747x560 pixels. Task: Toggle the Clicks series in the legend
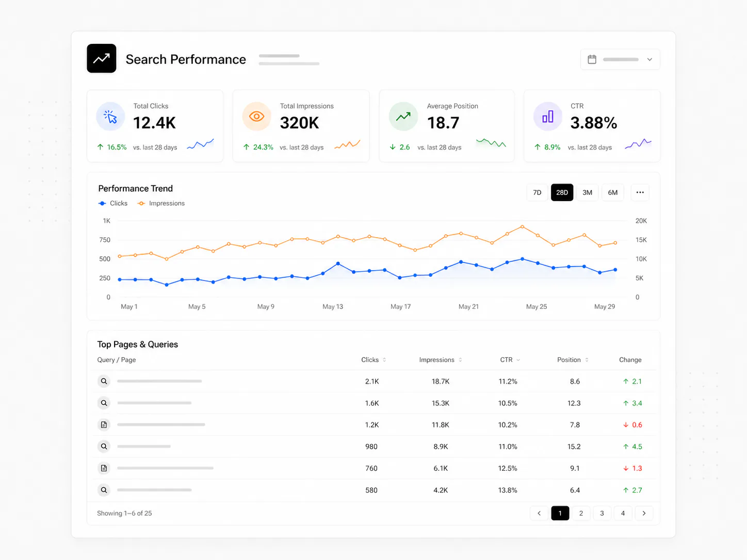(113, 203)
